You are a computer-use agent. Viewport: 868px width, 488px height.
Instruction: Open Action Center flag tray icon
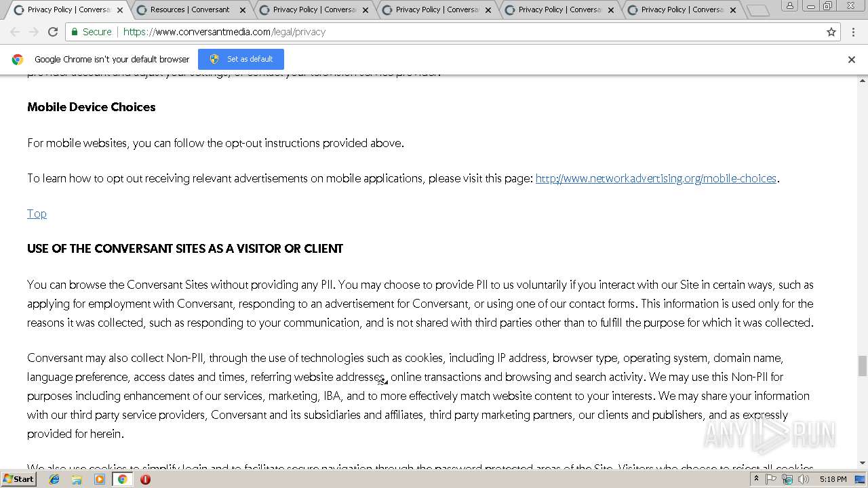(x=771, y=479)
